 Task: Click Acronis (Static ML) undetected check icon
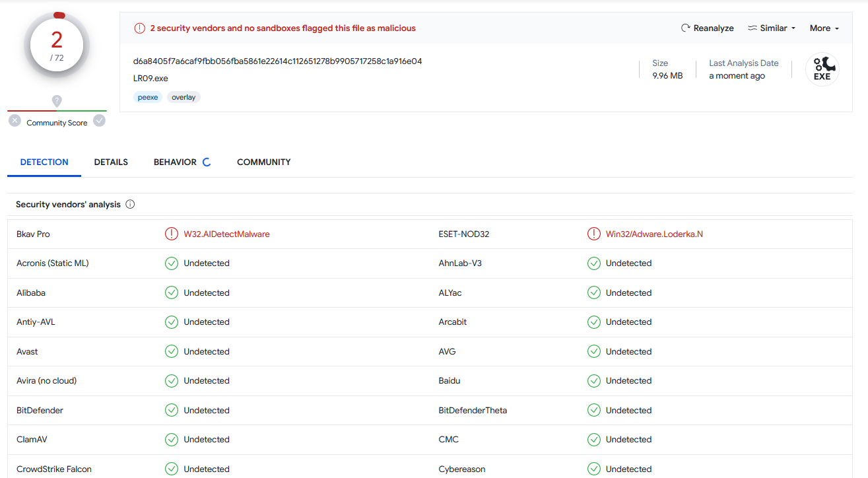(x=172, y=263)
